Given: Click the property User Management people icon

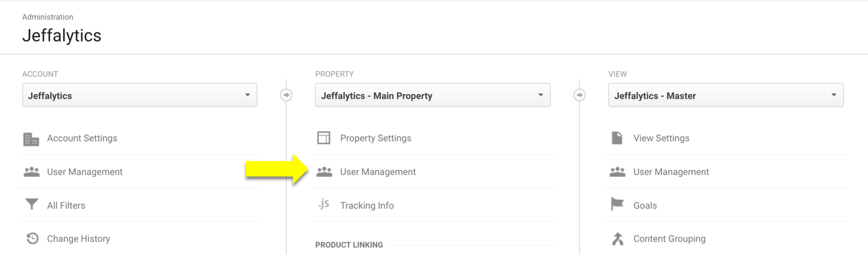Looking at the screenshot, I should click(x=324, y=172).
